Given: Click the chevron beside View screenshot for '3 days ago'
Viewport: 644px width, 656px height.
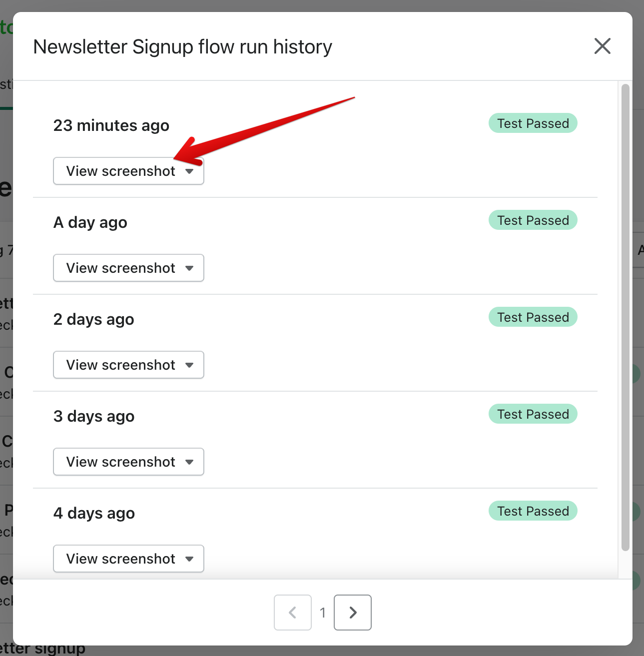Looking at the screenshot, I should [189, 462].
